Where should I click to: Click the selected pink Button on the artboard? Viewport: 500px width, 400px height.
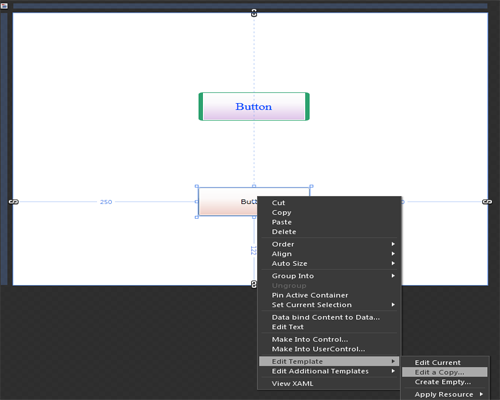tap(228, 202)
